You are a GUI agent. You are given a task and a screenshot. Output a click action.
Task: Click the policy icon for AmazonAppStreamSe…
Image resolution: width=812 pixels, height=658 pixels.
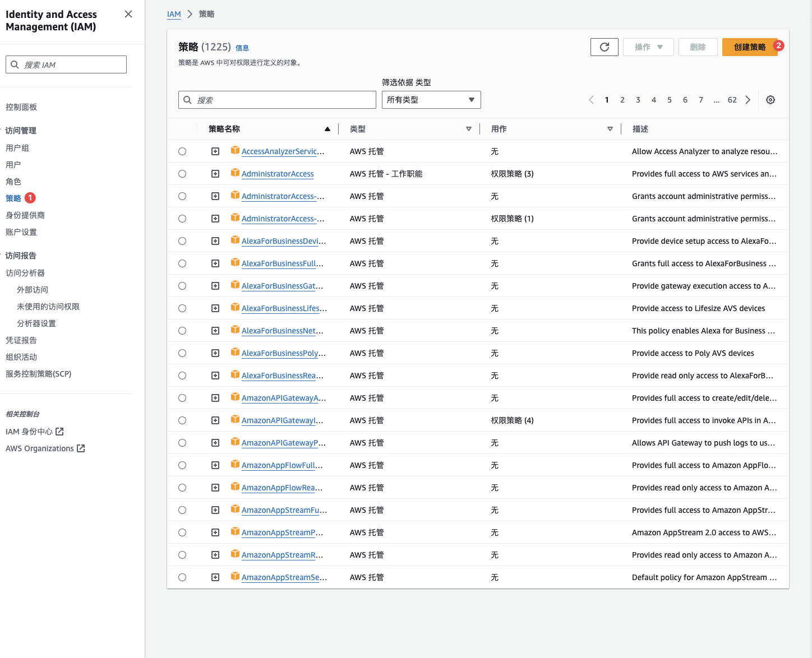tap(236, 577)
